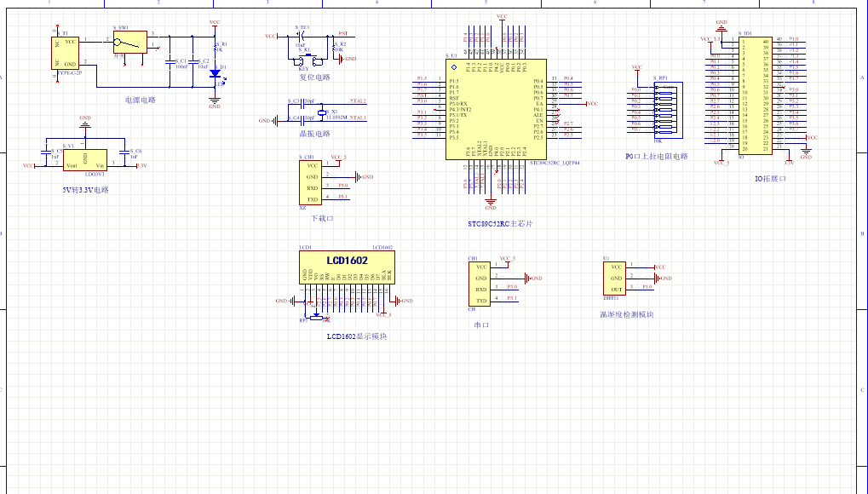Select crystal S_X1 11.0592M
This screenshot has width=868, height=494.
point(322,112)
